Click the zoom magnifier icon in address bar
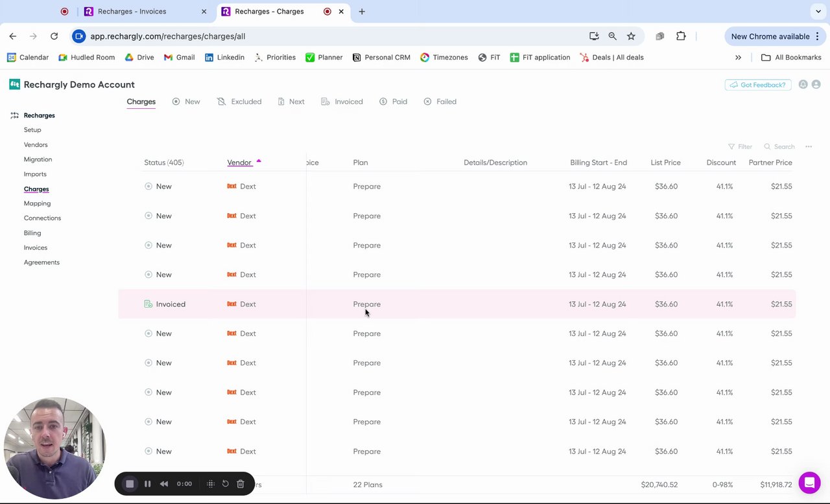 point(612,36)
